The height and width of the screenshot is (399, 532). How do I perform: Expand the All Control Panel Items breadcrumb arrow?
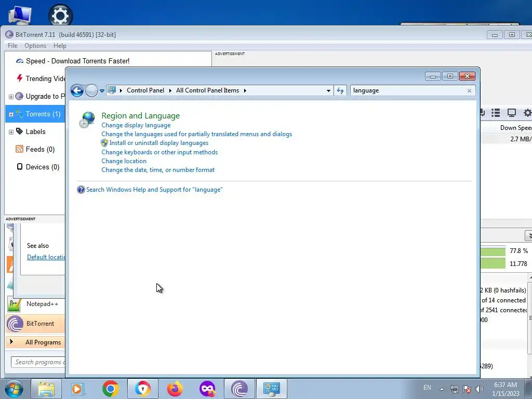click(x=245, y=90)
